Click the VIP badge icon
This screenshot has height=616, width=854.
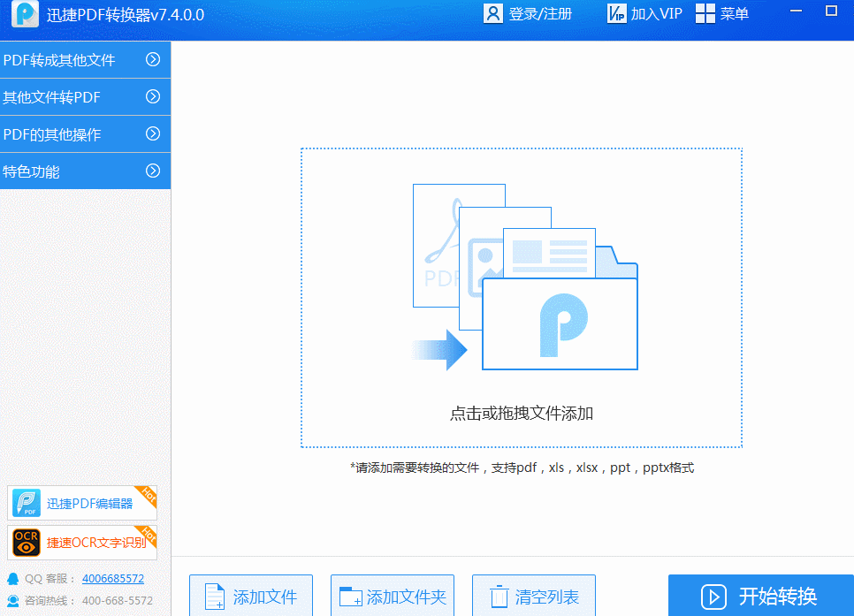(616, 13)
